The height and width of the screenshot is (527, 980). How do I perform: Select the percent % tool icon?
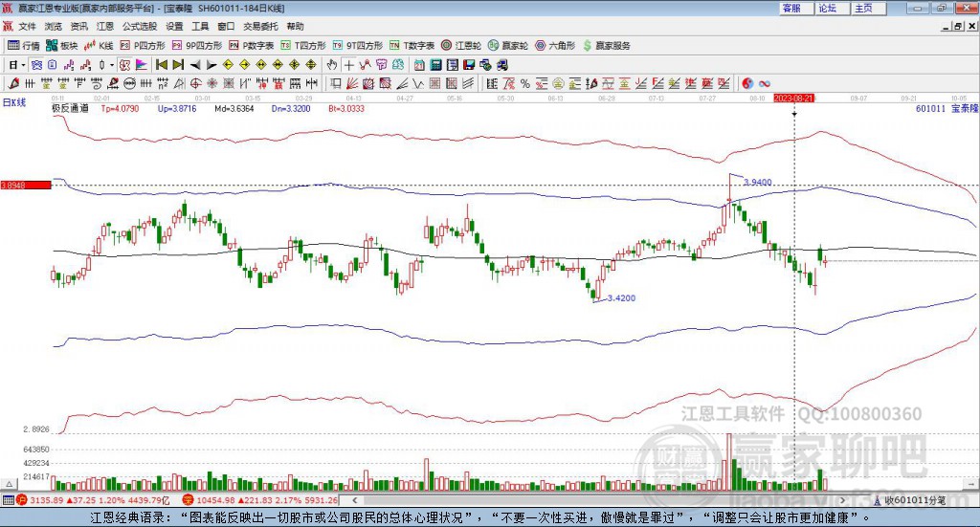pyautogui.click(x=524, y=83)
